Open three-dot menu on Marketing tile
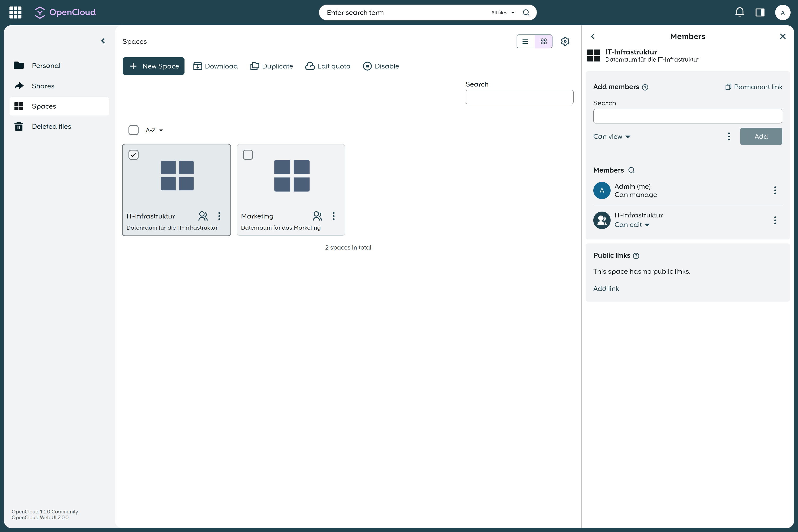798x532 pixels. coord(333,216)
